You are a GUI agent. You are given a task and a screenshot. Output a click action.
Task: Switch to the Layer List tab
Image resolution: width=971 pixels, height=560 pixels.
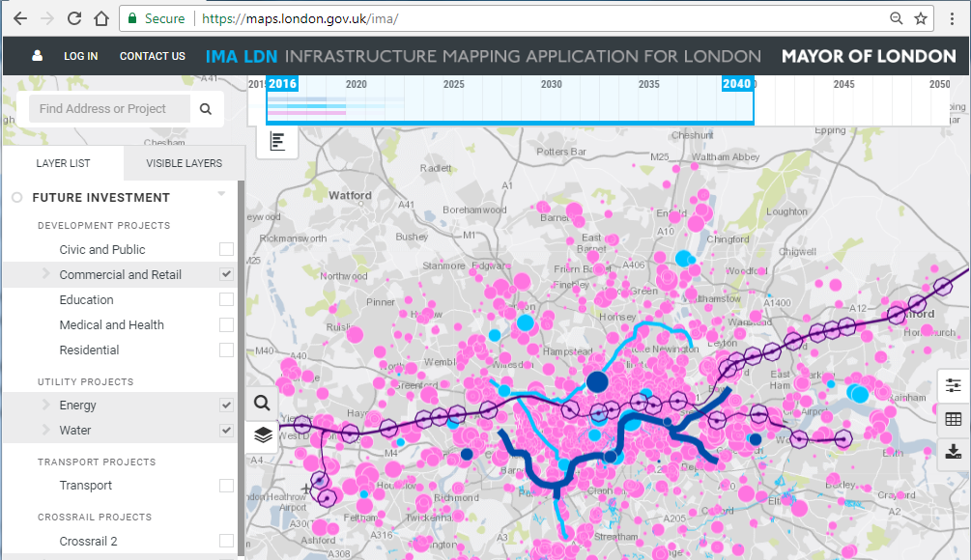pos(63,163)
